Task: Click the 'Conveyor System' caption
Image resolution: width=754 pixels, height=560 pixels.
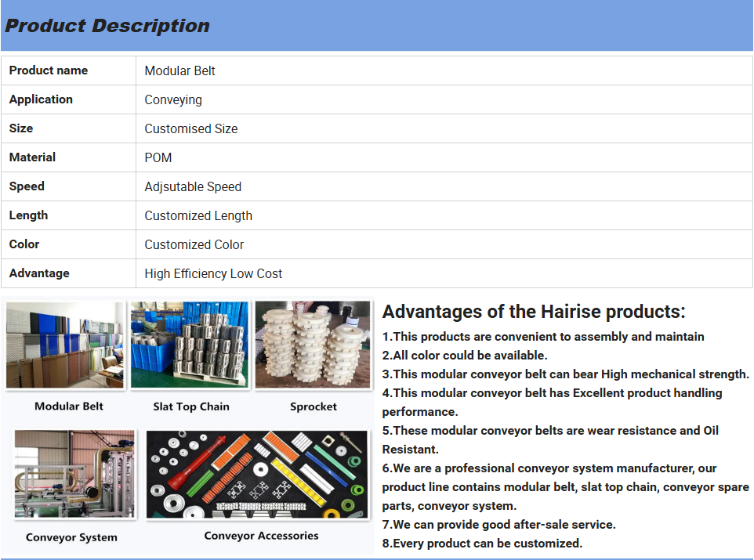Action: click(x=71, y=537)
